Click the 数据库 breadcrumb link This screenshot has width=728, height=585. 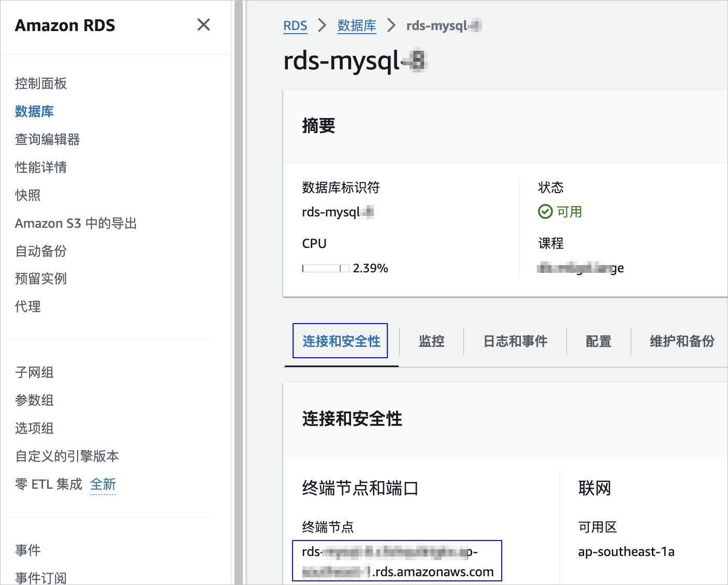(x=357, y=25)
